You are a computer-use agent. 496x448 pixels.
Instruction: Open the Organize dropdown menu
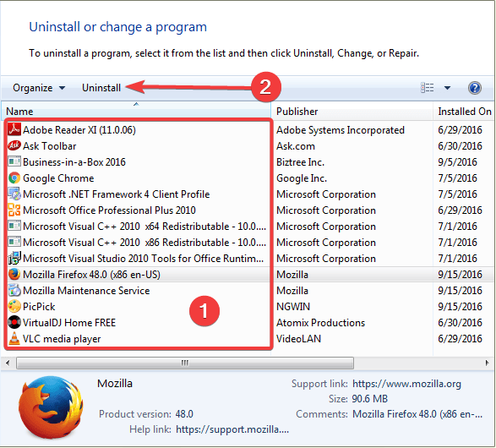39,88
